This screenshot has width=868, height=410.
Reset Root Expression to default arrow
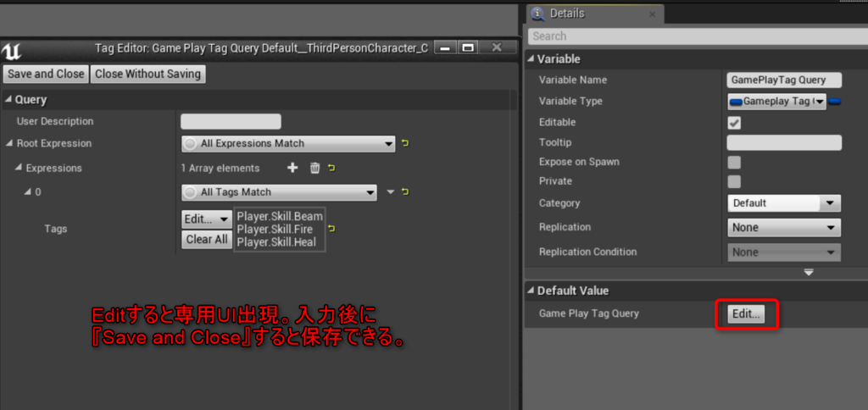[x=404, y=143]
